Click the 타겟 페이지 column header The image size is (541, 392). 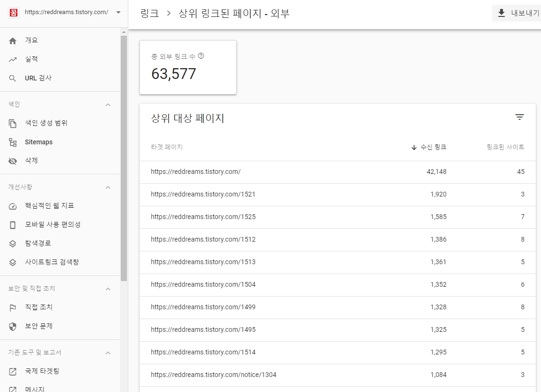167,147
